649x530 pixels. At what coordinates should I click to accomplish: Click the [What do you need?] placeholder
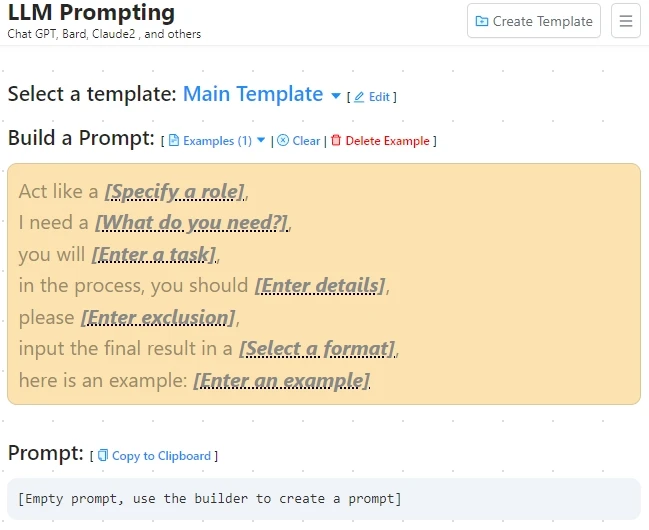coord(191,223)
